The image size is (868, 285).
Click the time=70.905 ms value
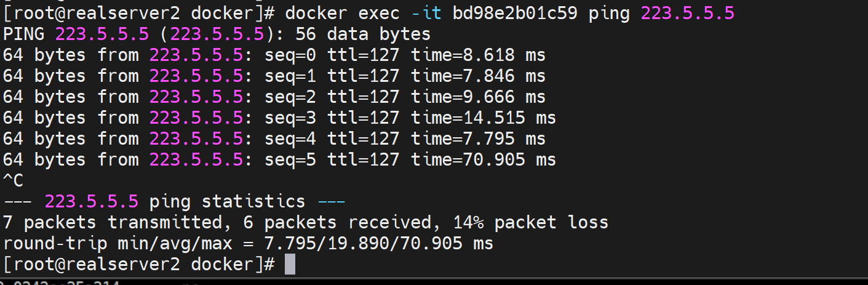(x=484, y=160)
